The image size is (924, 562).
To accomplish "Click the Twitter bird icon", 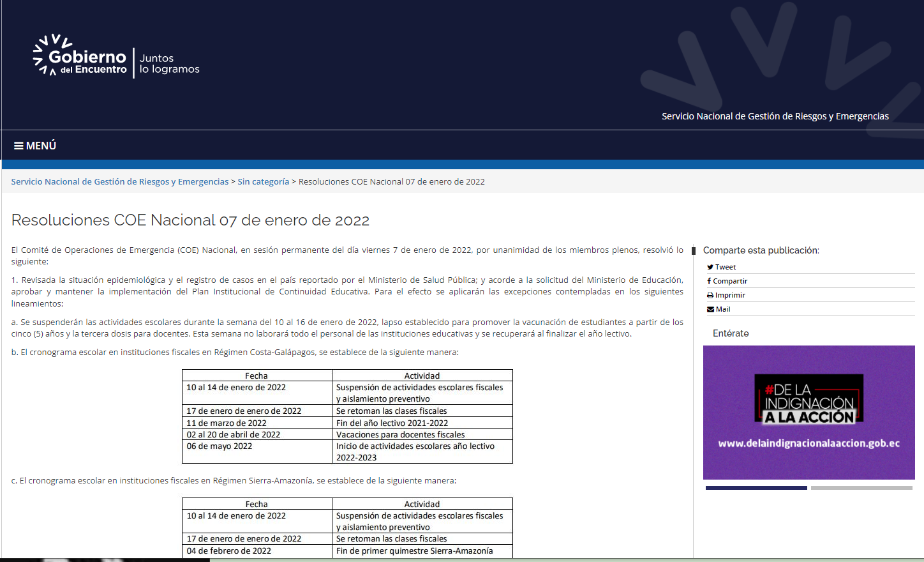I will tap(710, 267).
